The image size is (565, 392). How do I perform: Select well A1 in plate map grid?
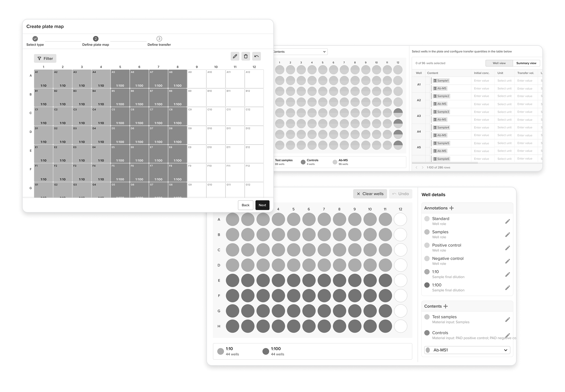43,79
